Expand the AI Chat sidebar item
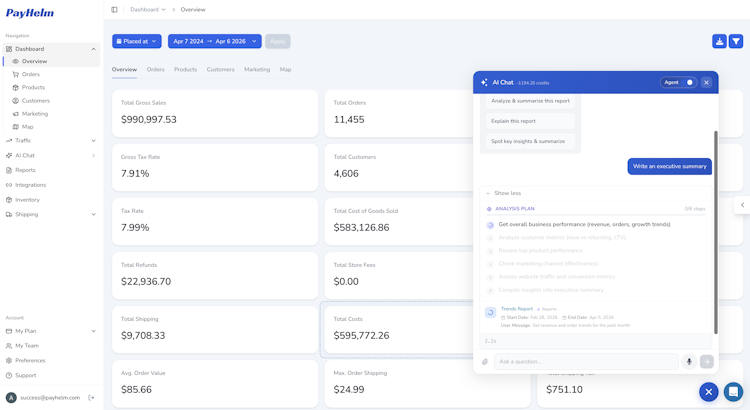The height and width of the screenshot is (410, 750). (93, 155)
